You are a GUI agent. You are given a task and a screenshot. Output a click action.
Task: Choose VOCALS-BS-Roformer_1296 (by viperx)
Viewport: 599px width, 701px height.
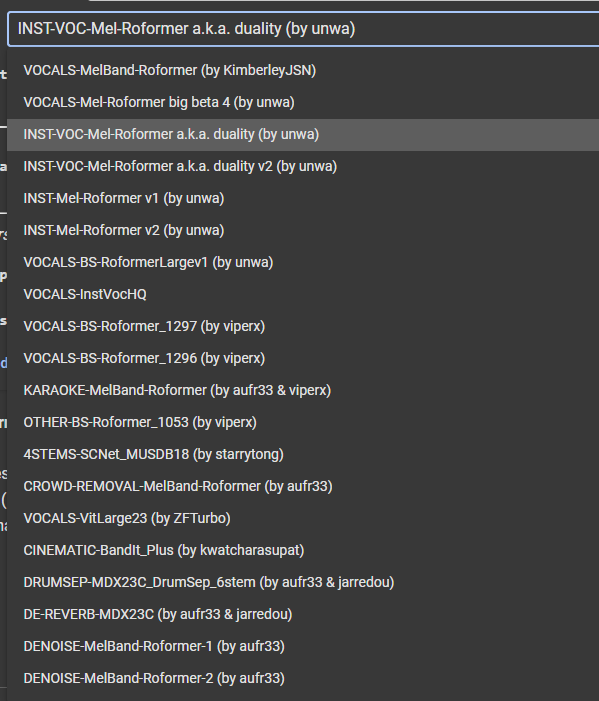(x=303, y=359)
